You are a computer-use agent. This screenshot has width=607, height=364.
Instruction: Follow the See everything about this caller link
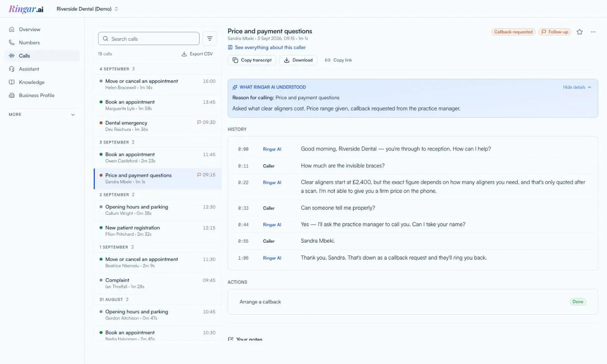click(270, 47)
